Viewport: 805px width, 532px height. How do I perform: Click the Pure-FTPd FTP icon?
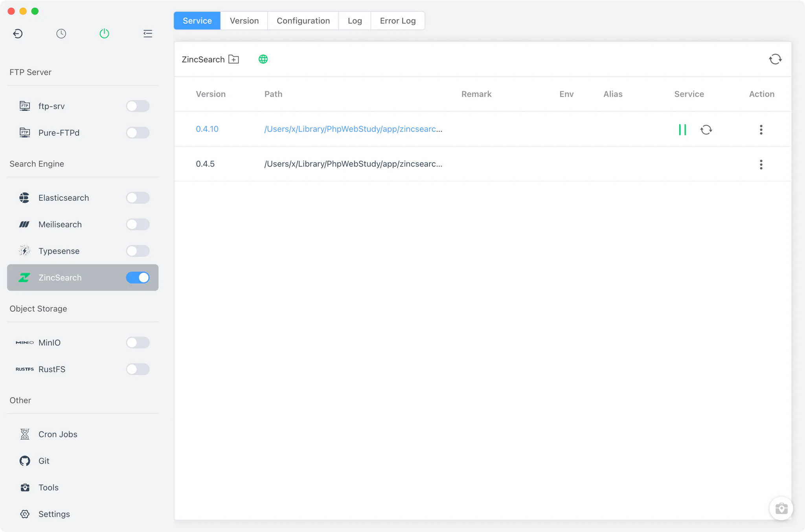coord(25,133)
